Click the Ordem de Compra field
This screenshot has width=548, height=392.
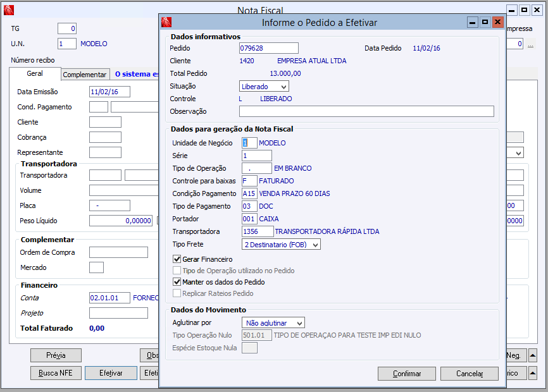pos(118,252)
